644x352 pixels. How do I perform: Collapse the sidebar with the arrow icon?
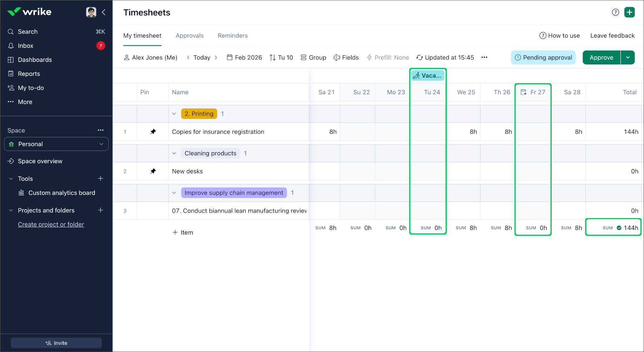pyautogui.click(x=104, y=12)
